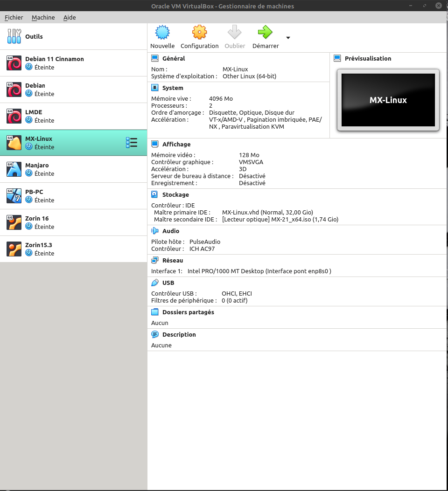Screen dimensions: 448x491
Task: Expand the Démarrer dropdown arrow
Action: (288, 38)
